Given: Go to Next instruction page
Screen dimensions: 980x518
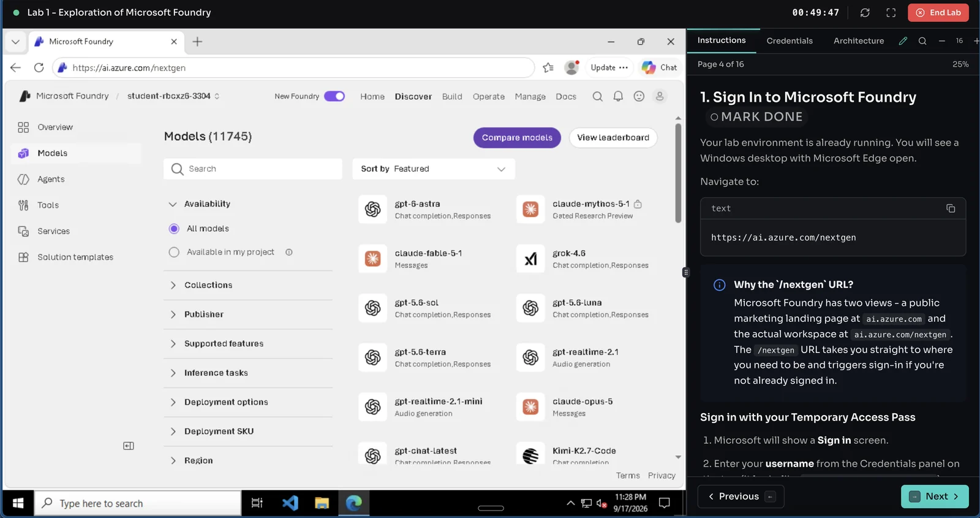Looking at the screenshot, I should point(935,497).
